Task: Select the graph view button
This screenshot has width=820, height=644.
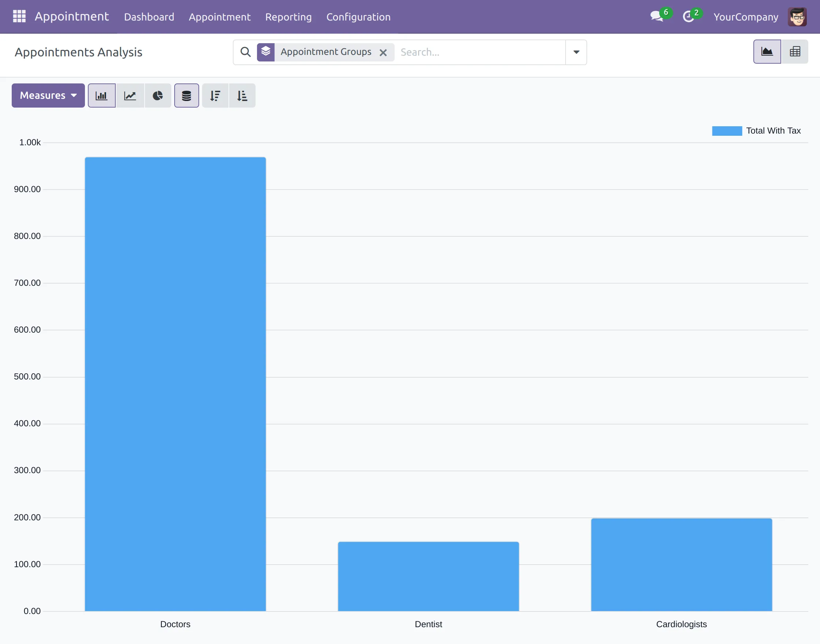Action: tap(767, 52)
